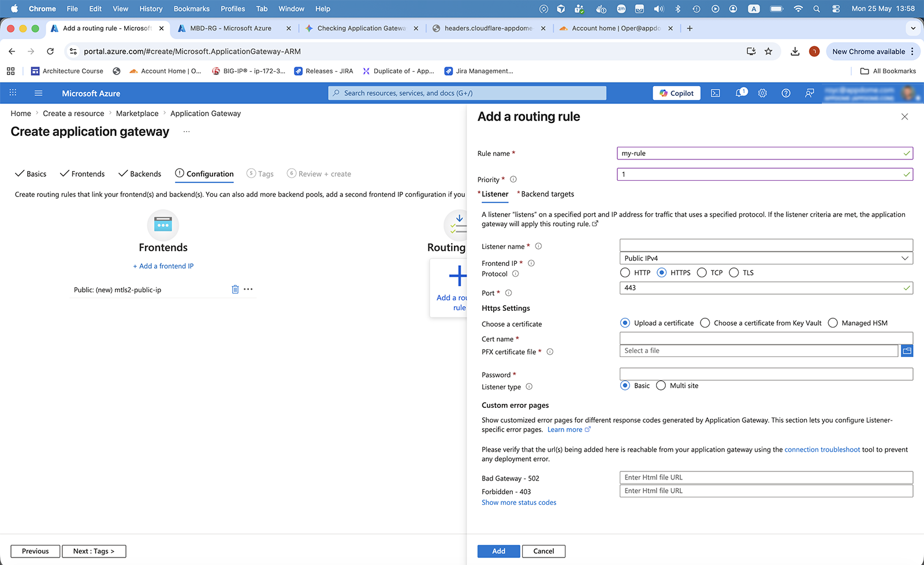Bookmark this page with the star
This screenshot has width=924, height=565.
coord(768,51)
